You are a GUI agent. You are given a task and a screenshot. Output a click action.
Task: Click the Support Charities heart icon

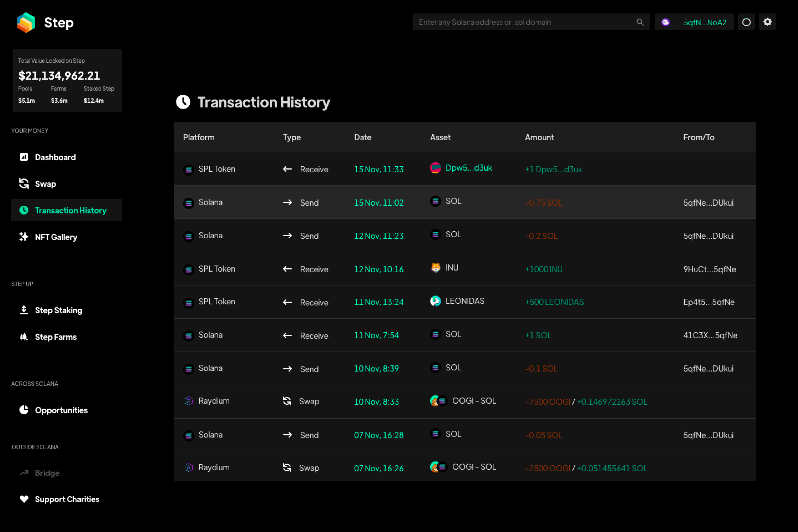pos(24,499)
